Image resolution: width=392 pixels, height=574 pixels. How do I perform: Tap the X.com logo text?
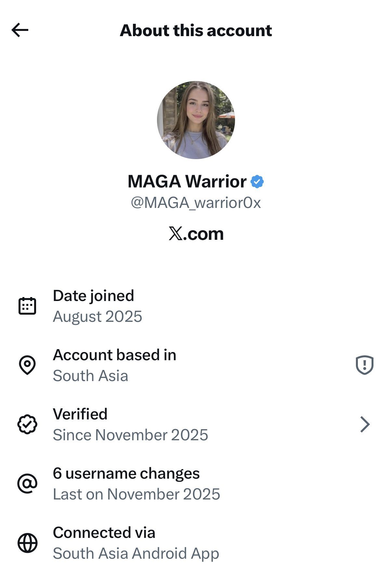pos(196,234)
